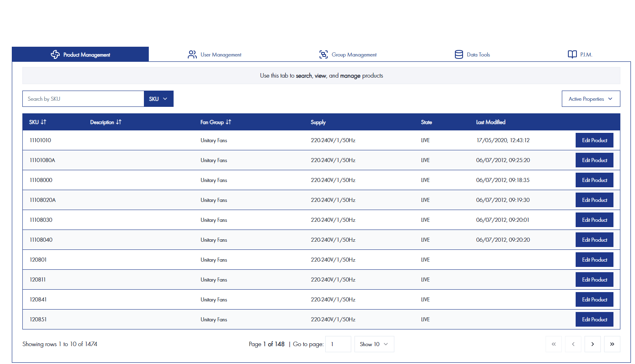Click SKU cell 11108040

41,240
